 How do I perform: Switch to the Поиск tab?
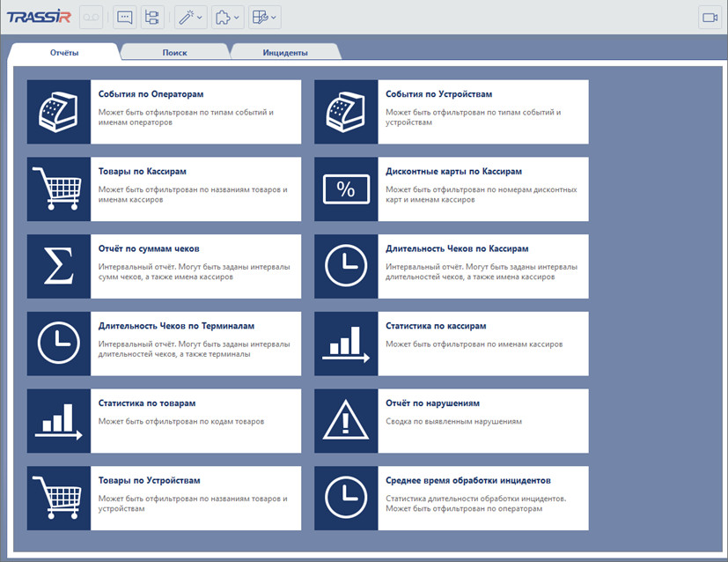click(174, 53)
